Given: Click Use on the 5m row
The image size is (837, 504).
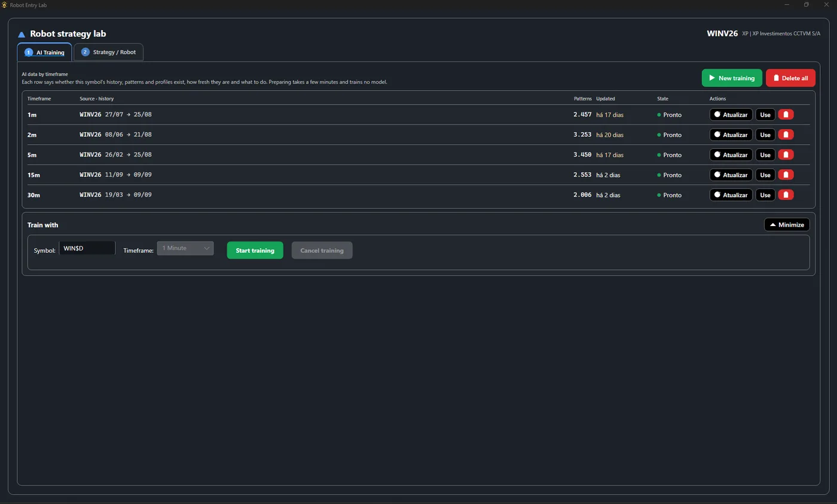Looking at the screenshot, I should (x=765, y=154).
